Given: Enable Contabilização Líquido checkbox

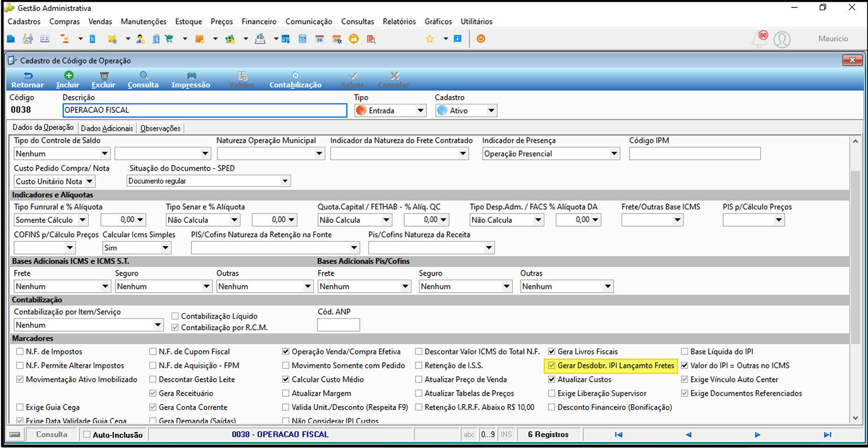Looking at the screenshot, I should (175, 316).
